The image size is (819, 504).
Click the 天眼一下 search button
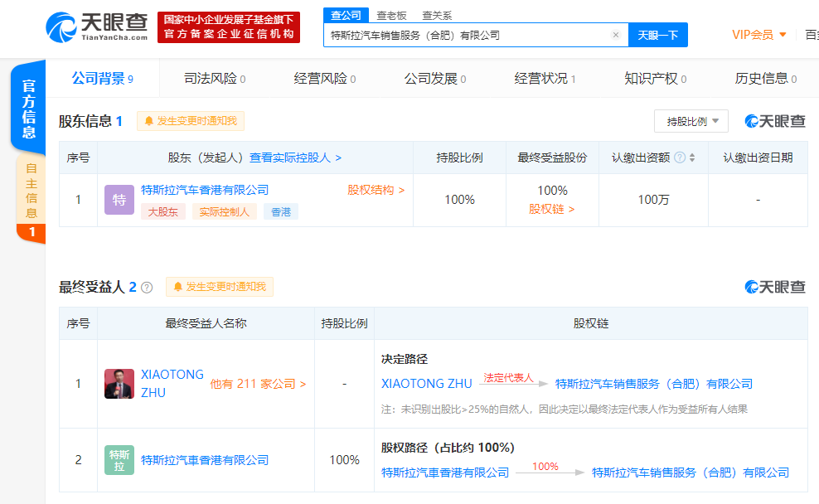coord(658,35)
